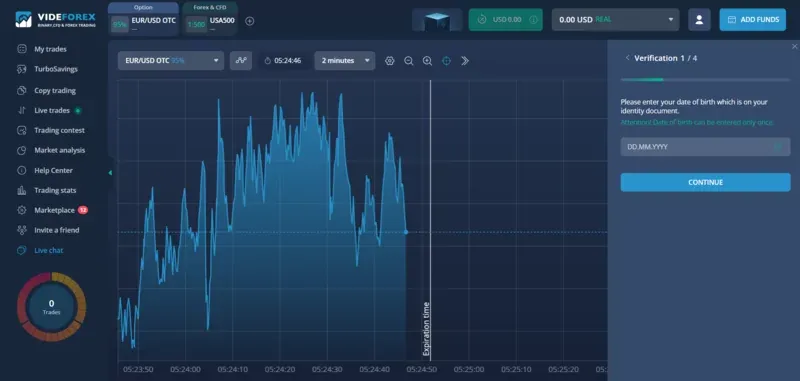
Task: Zoom out the chart
Action: 409,61
